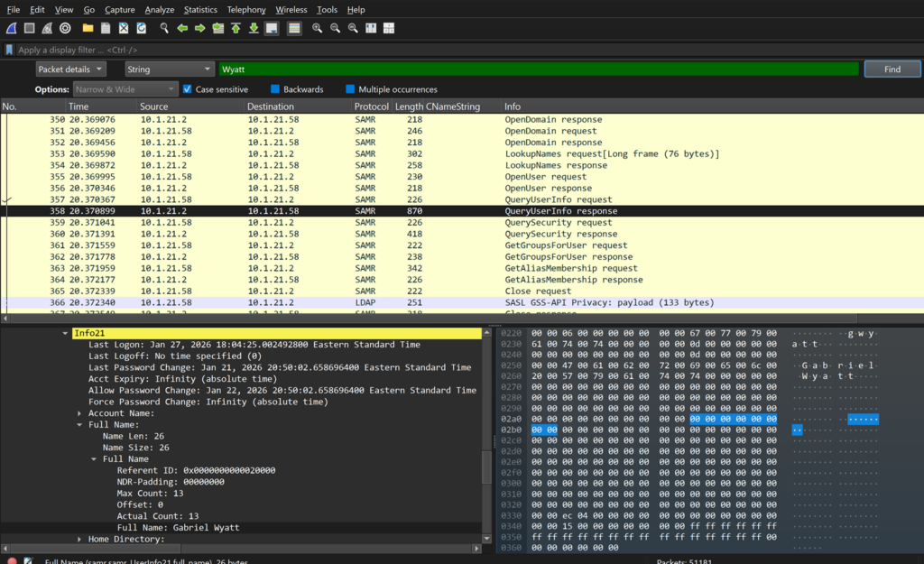Enable the Backwards search checkbox
The height and width of the screenshot is (564, 924).
276,89
